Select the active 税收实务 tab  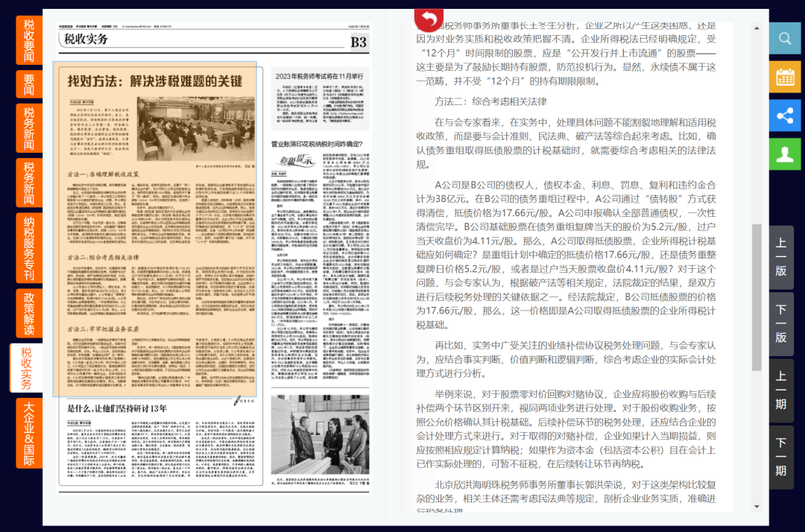pos(26,368)
